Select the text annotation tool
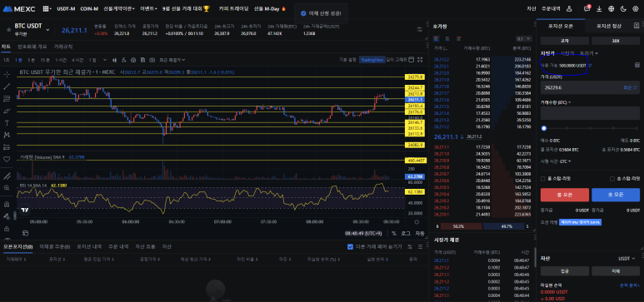Screen dimensions: 644x302 pyautogui.click(x=7, y=122)
